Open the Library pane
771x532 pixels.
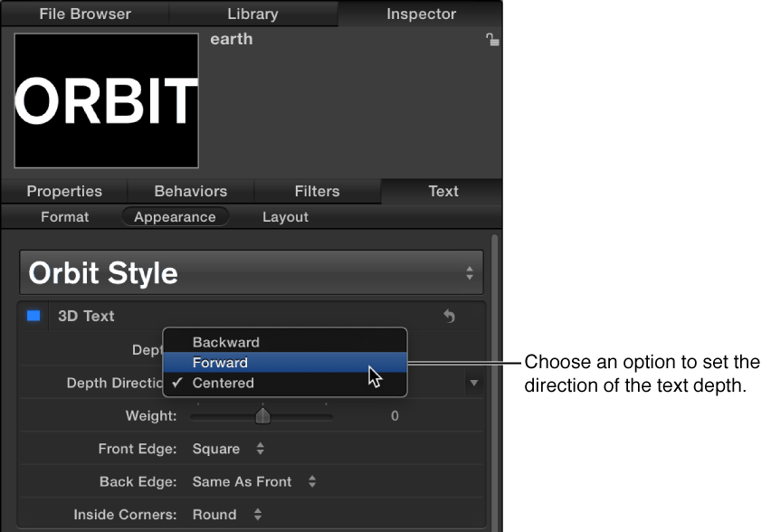pos(252,14)
